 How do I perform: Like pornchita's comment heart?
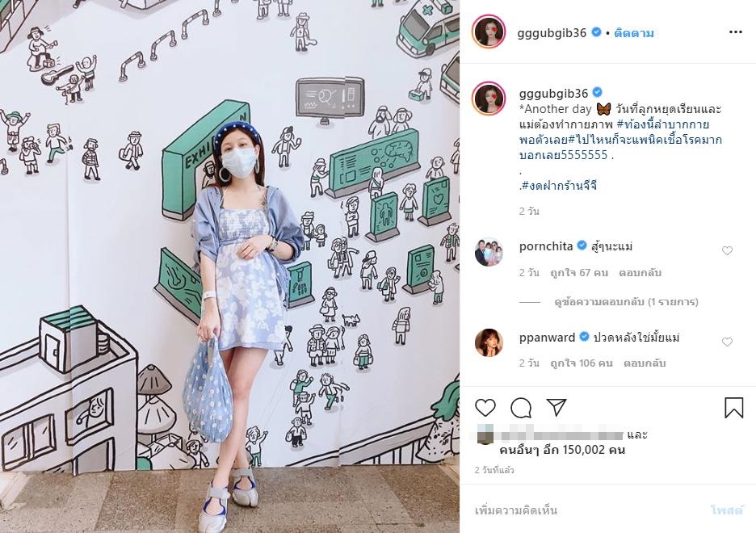pos(727,250)
